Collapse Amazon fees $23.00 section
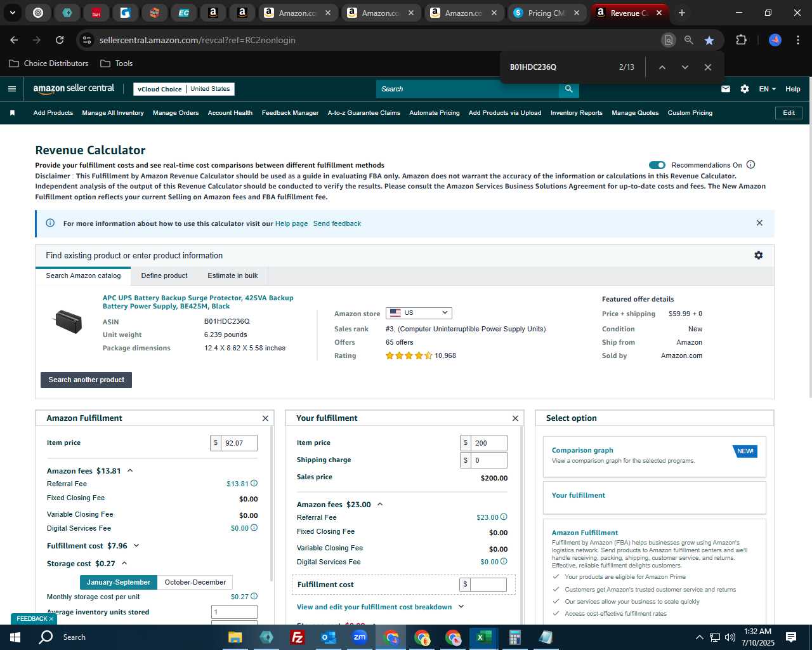812x650 pixels. pyautogui.click(x=380, y=505)
